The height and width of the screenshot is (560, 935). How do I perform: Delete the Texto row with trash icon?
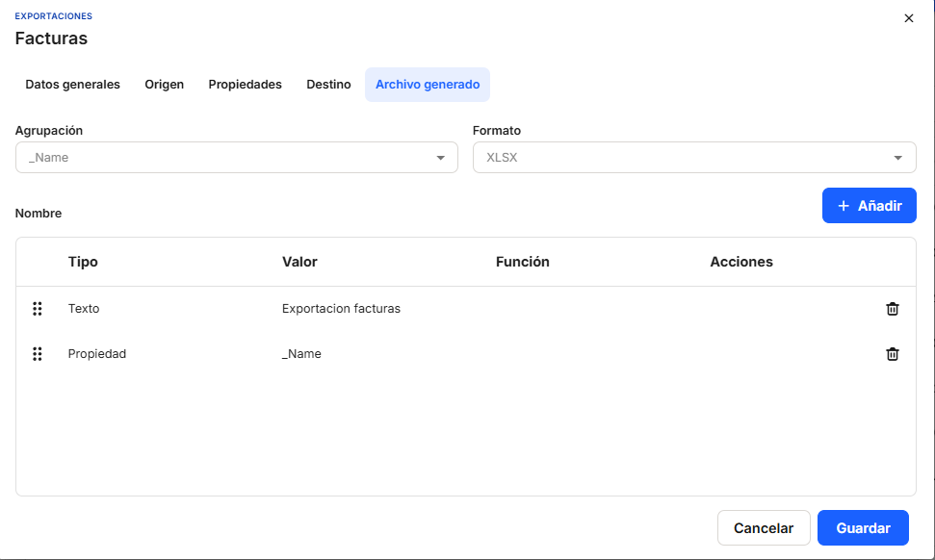pyautogui.click(x=892, y=309)
